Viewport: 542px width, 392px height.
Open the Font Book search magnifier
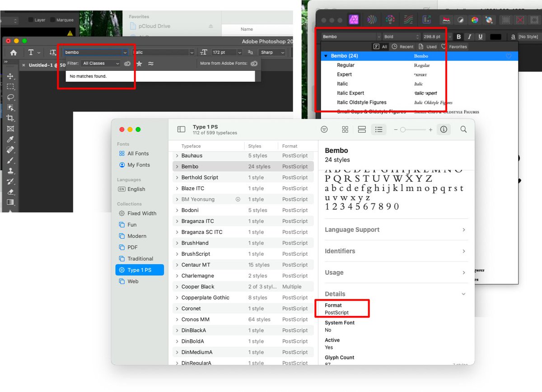coord(463,129)
